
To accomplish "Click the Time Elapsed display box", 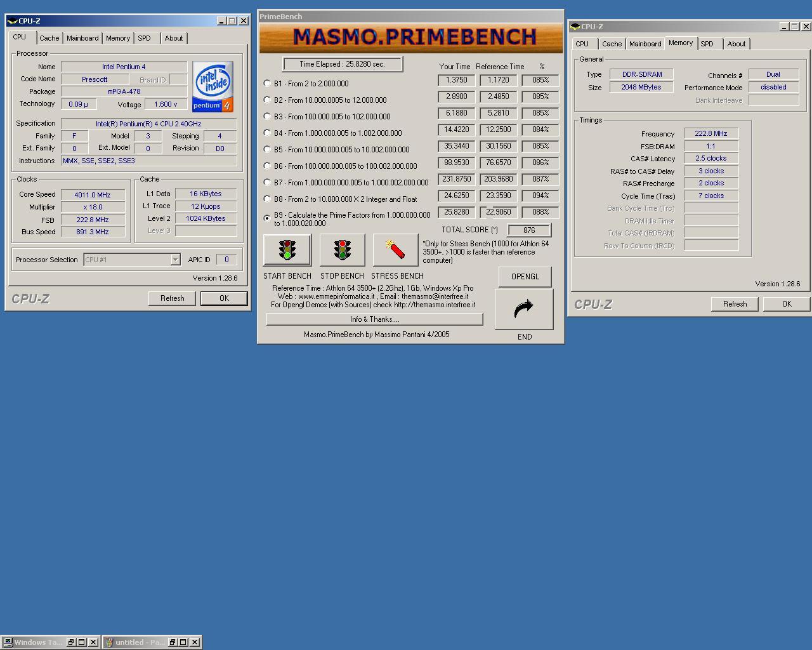I will pos(343,64).
